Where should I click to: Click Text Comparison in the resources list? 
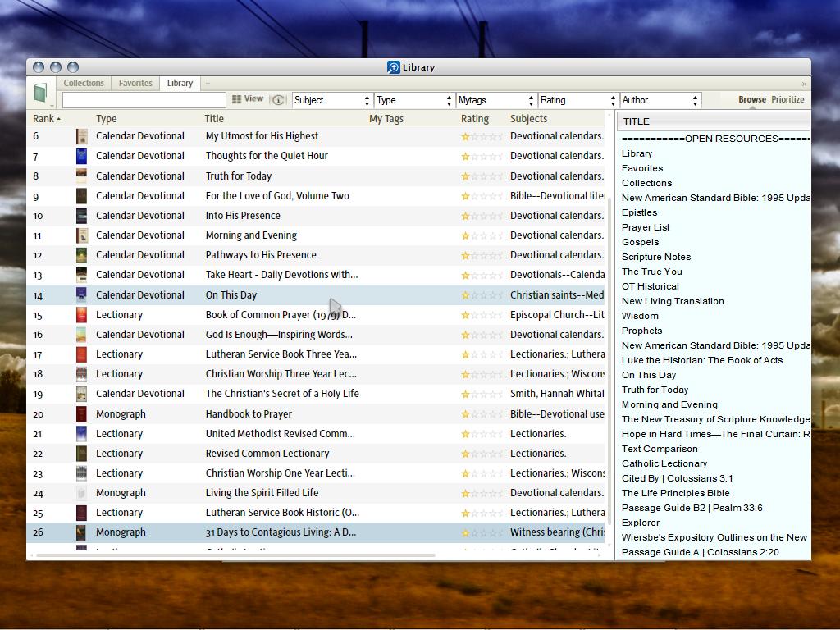click(x=660, y=449)
